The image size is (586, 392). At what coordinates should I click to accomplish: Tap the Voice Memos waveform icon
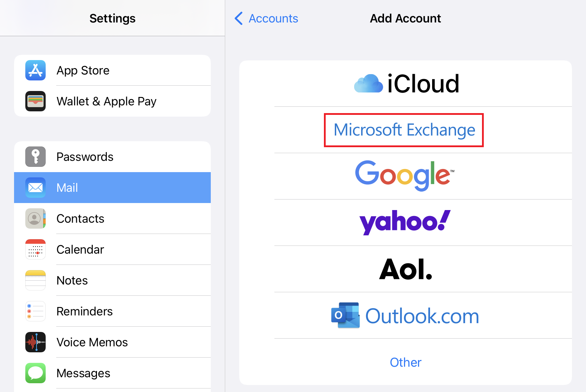pyautogui.click(x=35, y=342)
